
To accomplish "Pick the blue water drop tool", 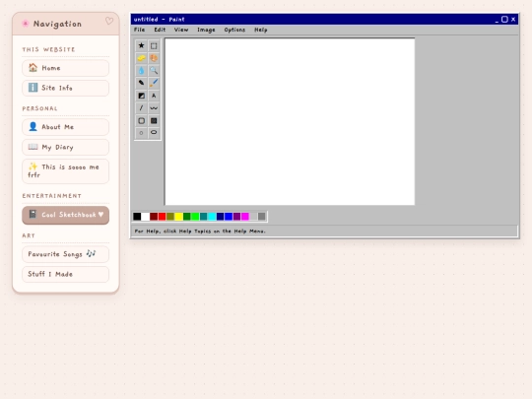I will 141,71.
